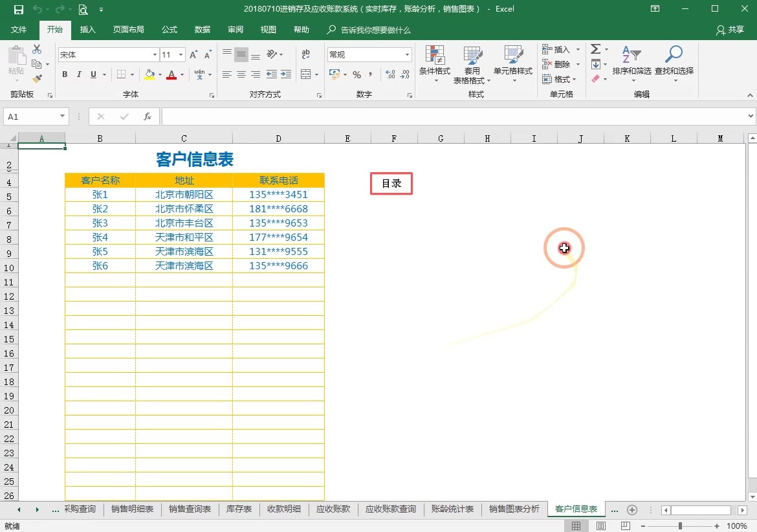Click the 目录 button
The width and height of the screenshot is (757, 532).
(x=391, y=183)
